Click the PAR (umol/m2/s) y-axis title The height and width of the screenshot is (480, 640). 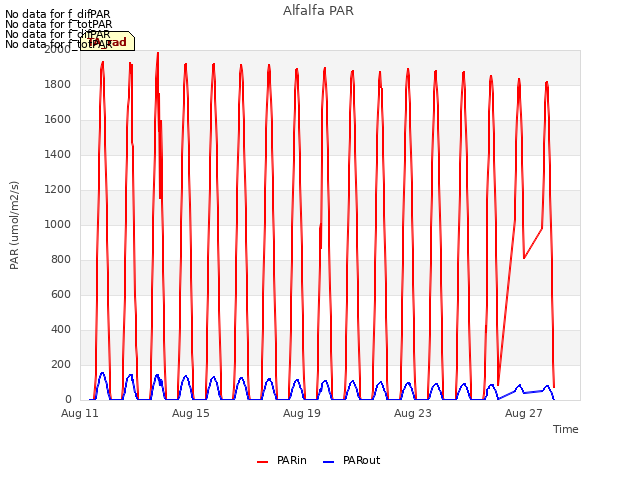(14, 225)
